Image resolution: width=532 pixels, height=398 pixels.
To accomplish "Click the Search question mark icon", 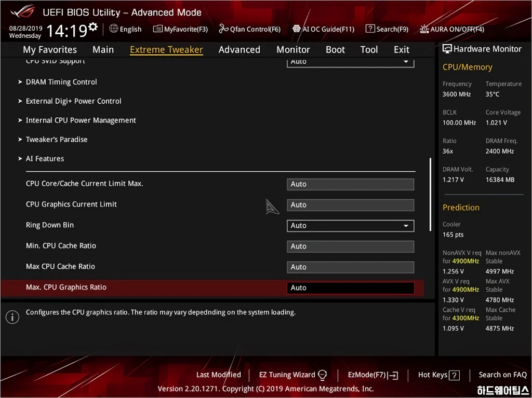I will click(x=370, y=29).
